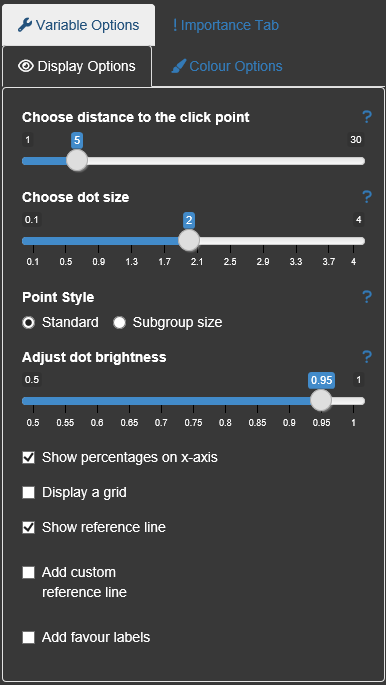Open help for distance to click point
Image resolution: width=386 pixels, height=685 pixels.
click(x=367, y=117)
